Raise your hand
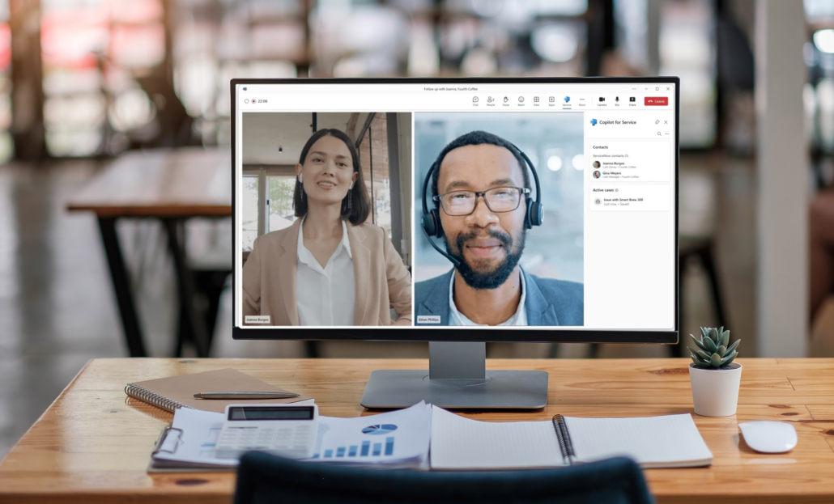This screenshot has width=834, height=504. pos(506,99)
